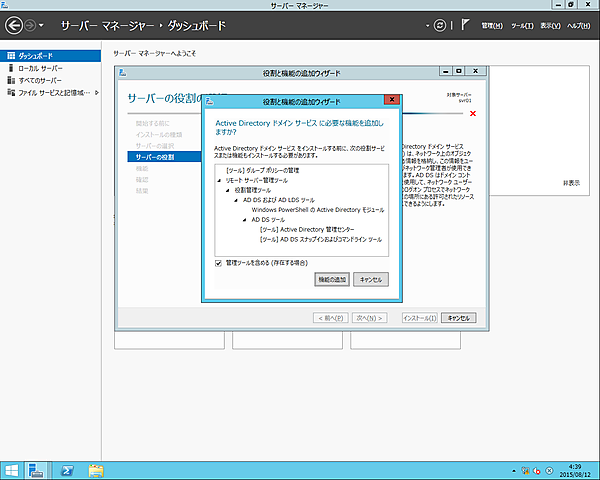Select [ツール] Active Directory 管理センター entry
Screen dimensions: 600x480
click(x=307, y=230)
